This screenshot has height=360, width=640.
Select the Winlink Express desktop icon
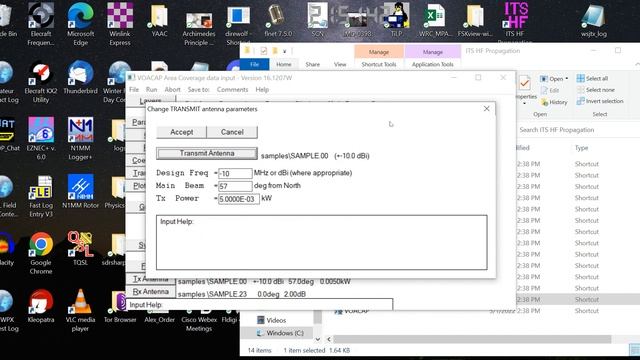[120, 24]
